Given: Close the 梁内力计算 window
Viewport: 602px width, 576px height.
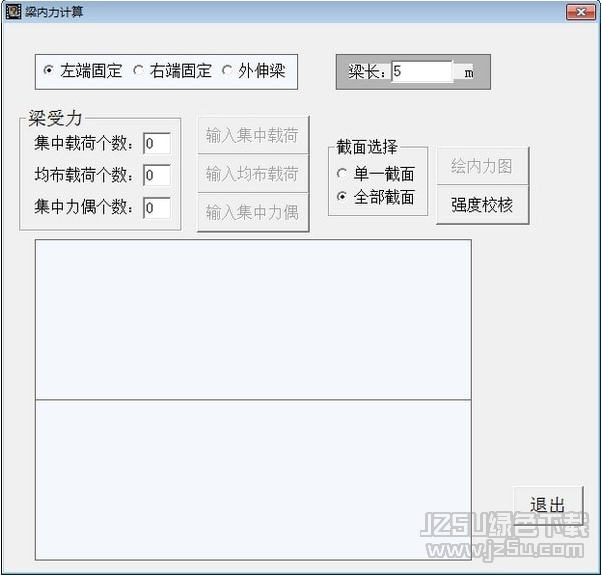Looking at the screenshot, I should (580, 12).
